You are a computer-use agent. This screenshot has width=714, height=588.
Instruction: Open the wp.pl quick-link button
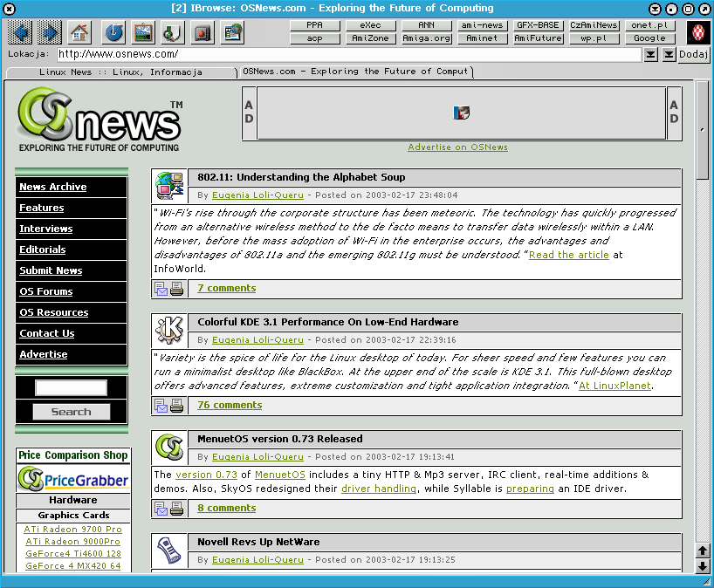tap(594, 38)
